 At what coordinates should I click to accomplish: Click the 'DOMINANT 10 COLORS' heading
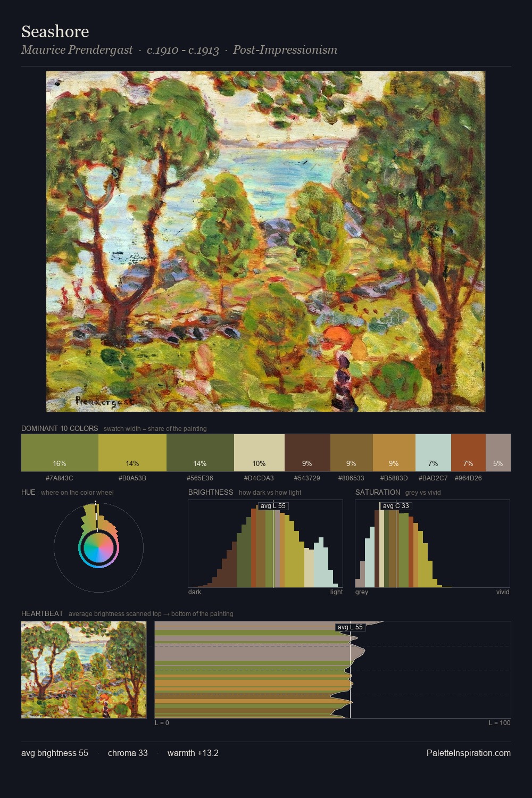(60, 428)
